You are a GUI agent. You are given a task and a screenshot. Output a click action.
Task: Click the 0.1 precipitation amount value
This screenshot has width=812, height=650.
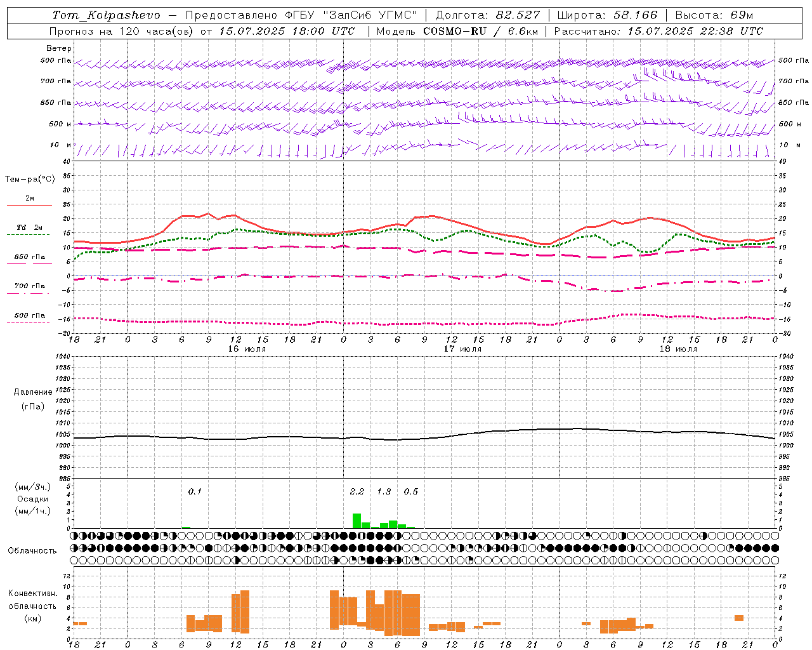point(195,491)
